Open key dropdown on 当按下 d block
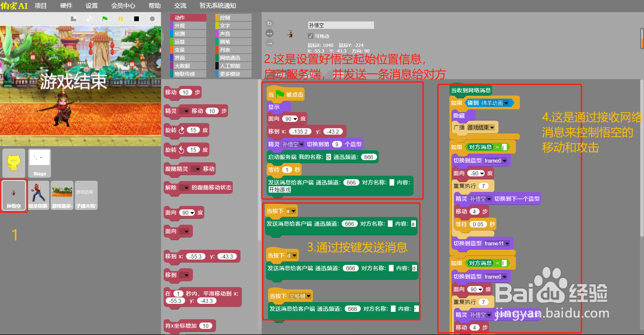This screenshot has height=335, width=644. (294, 256)
